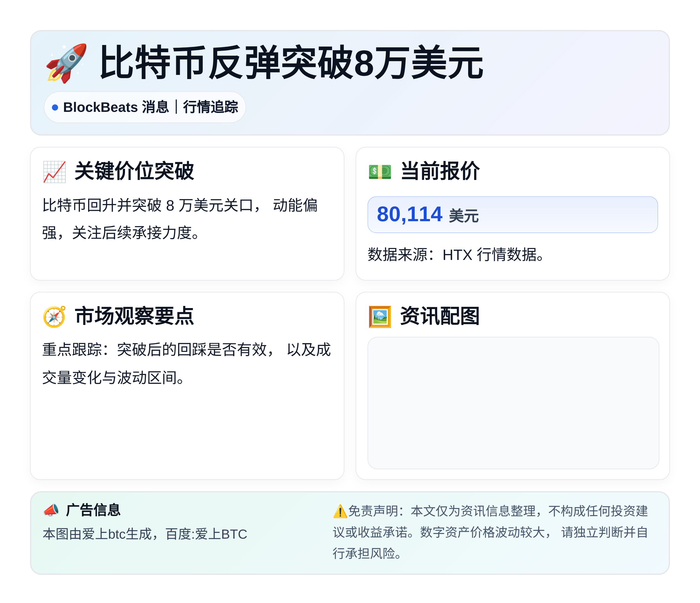Click the 广告信息 footer heading
Viewport: 700px width, 603px height.
pyautogui.click(x=93, y=510)
